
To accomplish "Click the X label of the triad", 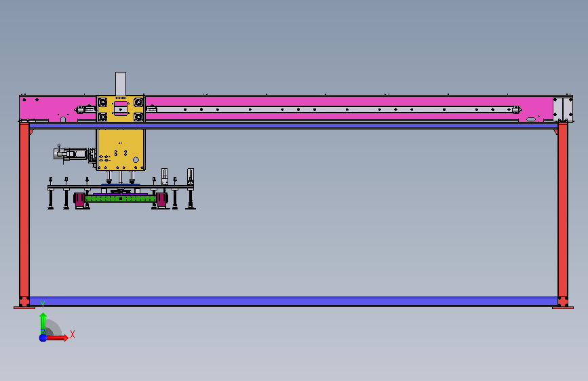I will pyautogui.click(x=73, y=334).
